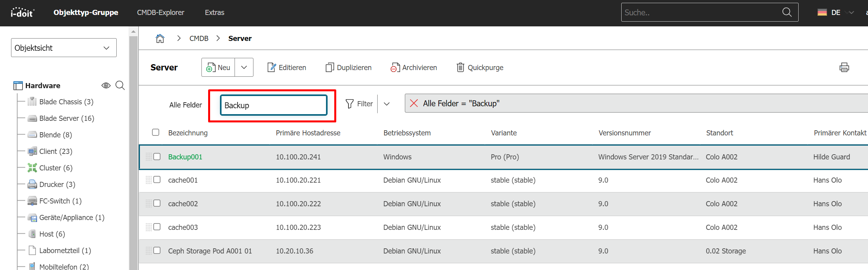The image size is (868, 270).
Task: Open the CMDB-Explorer menu
Action: coord(160,13)
